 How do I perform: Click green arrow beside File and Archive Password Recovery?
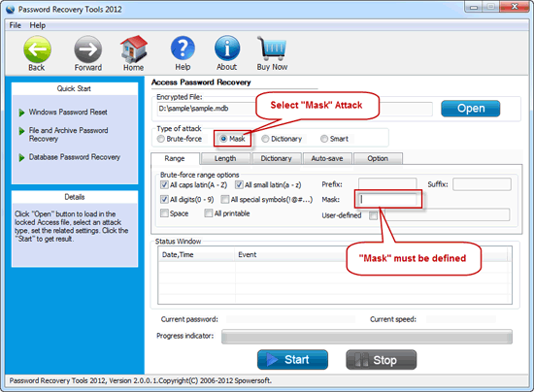tap(21, 131)
